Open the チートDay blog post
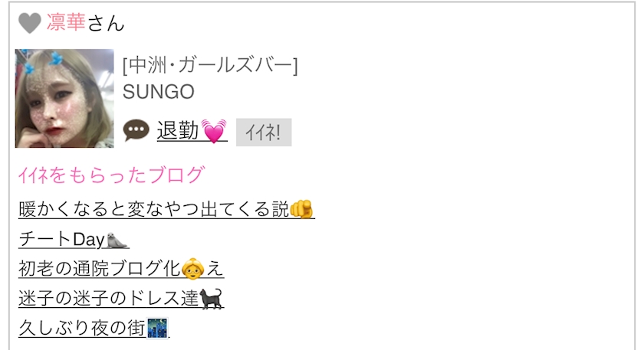This screenshot has width=644, height=350. point(74,239)
